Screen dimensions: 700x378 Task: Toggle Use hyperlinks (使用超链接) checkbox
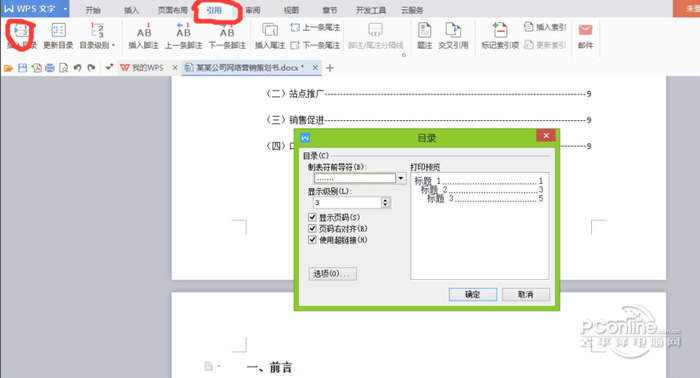(312, 240)
